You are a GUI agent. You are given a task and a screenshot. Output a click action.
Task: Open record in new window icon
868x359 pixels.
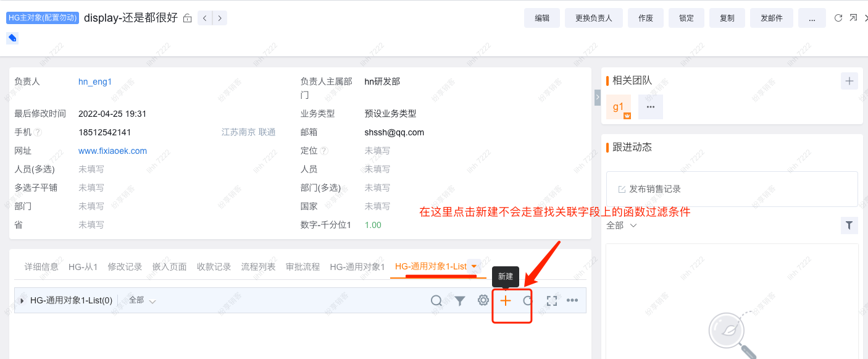point(853,18)
